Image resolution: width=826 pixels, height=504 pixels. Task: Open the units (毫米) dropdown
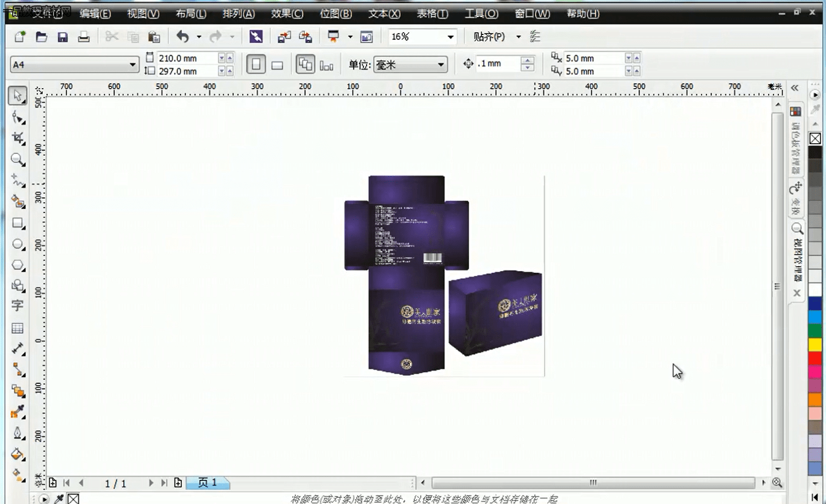pos(441,65)
